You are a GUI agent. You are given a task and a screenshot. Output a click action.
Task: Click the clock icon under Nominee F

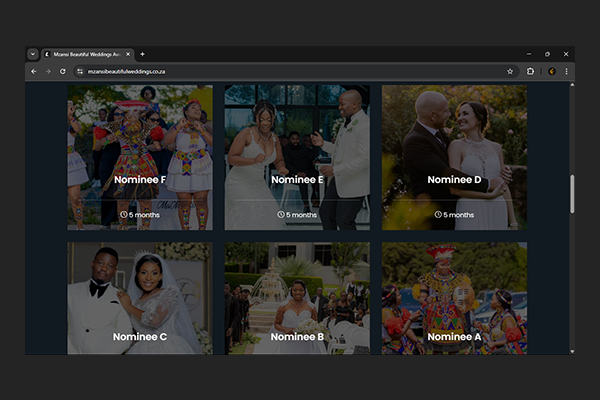(124, 215)
